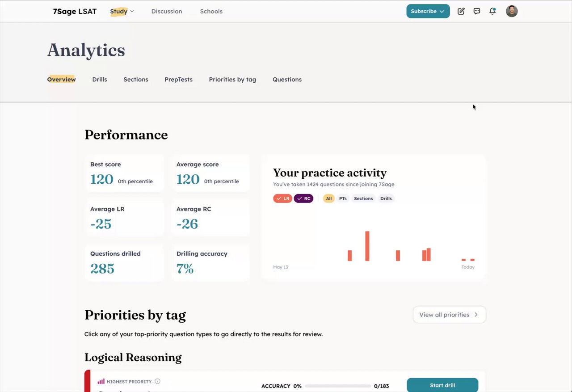Image resolution: width=572 pixels, height=392 pixels.
Task: Switch to the Drills tab
Action: 100,80
